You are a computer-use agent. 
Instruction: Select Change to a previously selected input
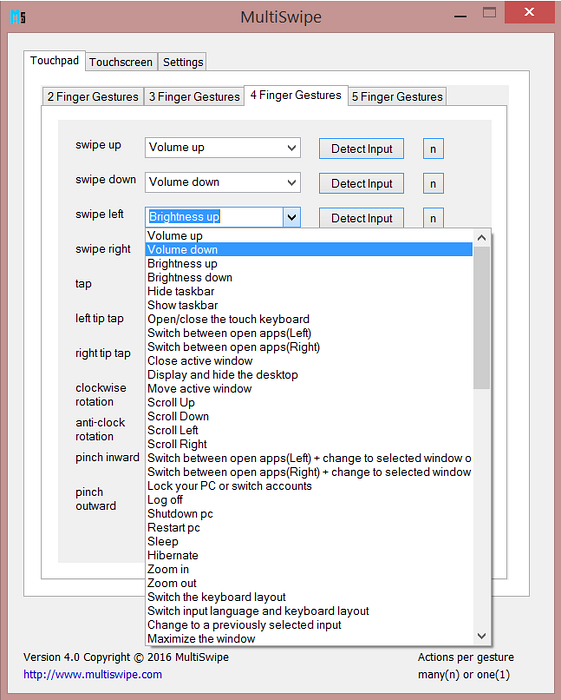pyautogui.click(x=309, y=625)
